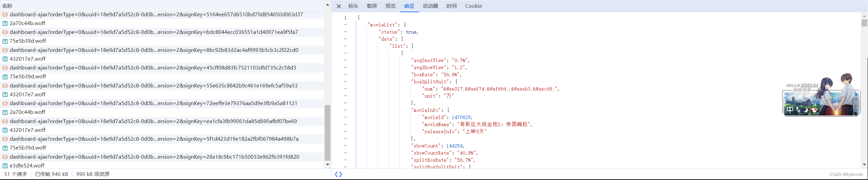The width and height of the screenshot is (868, 180).
Task: Click the "num" encoded font value line
Action: (x=490, y=89)
